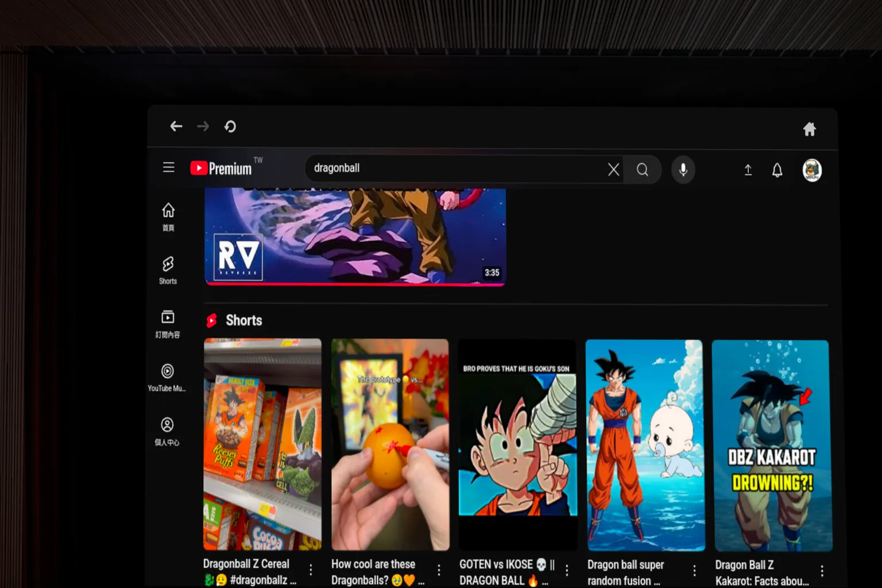The height and width of the screenshot is (588, 882).
Task: Open the Goku and baby fusion short thumbnail
Action: coord(645,446)
